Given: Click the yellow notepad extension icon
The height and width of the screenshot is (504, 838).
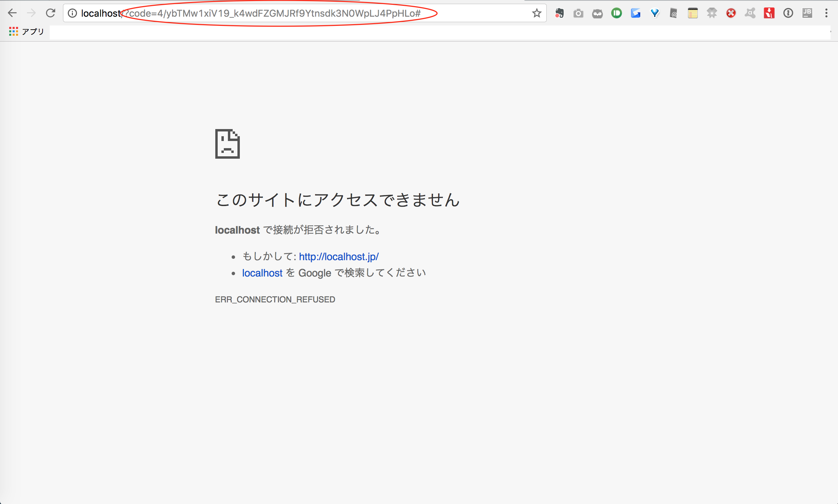Looking at the screenshot, I should click(x=693, y=13).
